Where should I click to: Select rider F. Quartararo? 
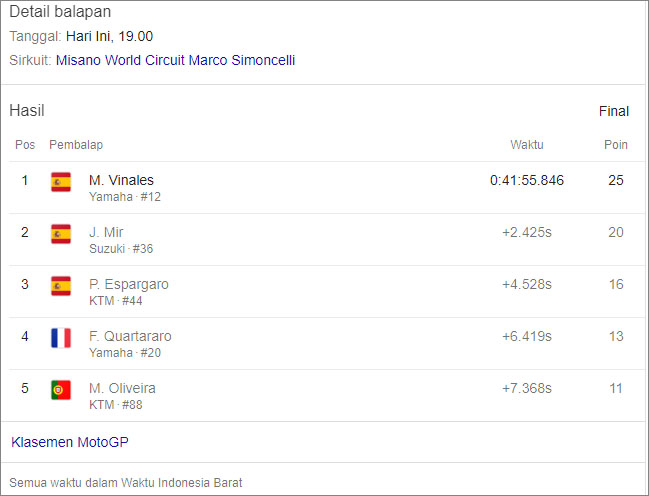tap(130, 336)
